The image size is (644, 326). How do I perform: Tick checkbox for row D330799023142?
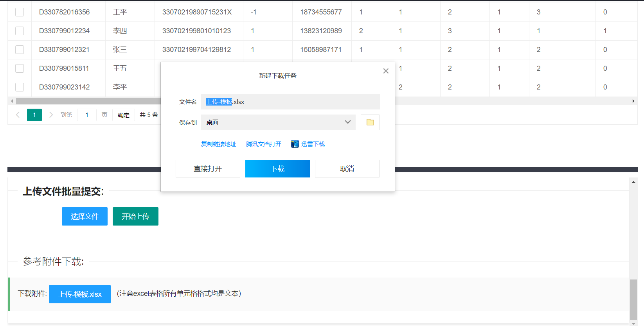click(x=20, y=87)
